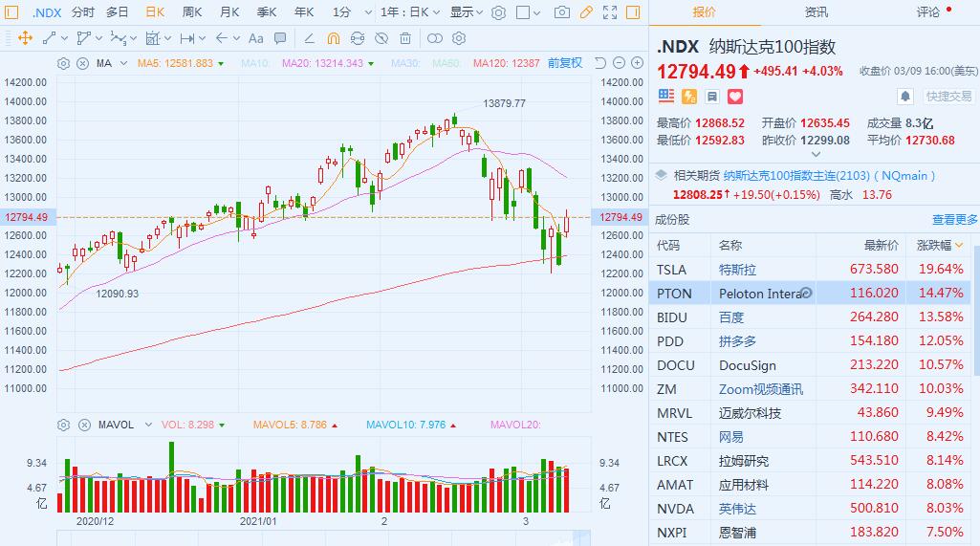The image size is (980, 546).
Task: Expand line segment tool options arrow
Action: pyautogui.click(x=64, y=39)
